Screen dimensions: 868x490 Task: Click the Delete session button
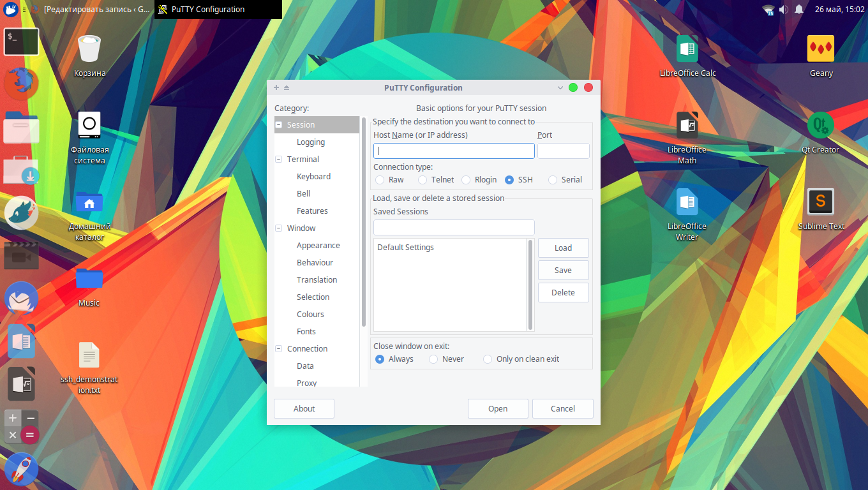(x=563, y=293)
